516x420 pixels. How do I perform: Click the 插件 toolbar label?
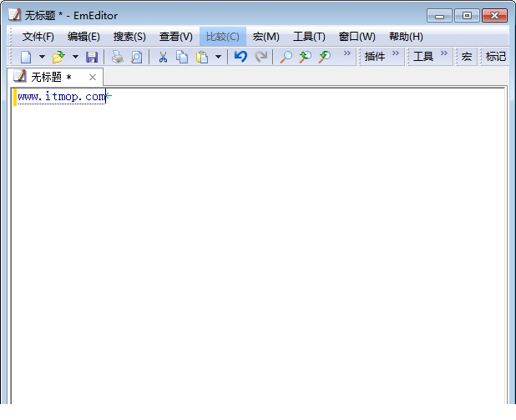pos(375,57)
